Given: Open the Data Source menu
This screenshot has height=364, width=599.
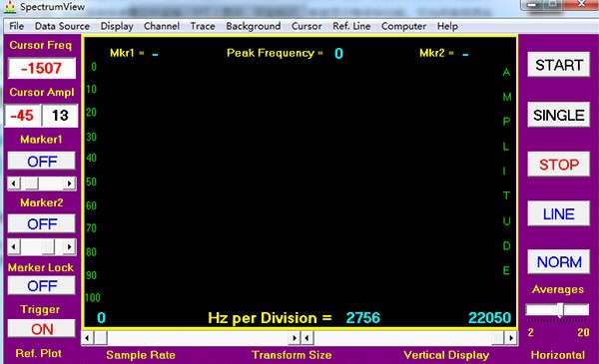Looking at the screenshot, I should (x=62, y=26).
